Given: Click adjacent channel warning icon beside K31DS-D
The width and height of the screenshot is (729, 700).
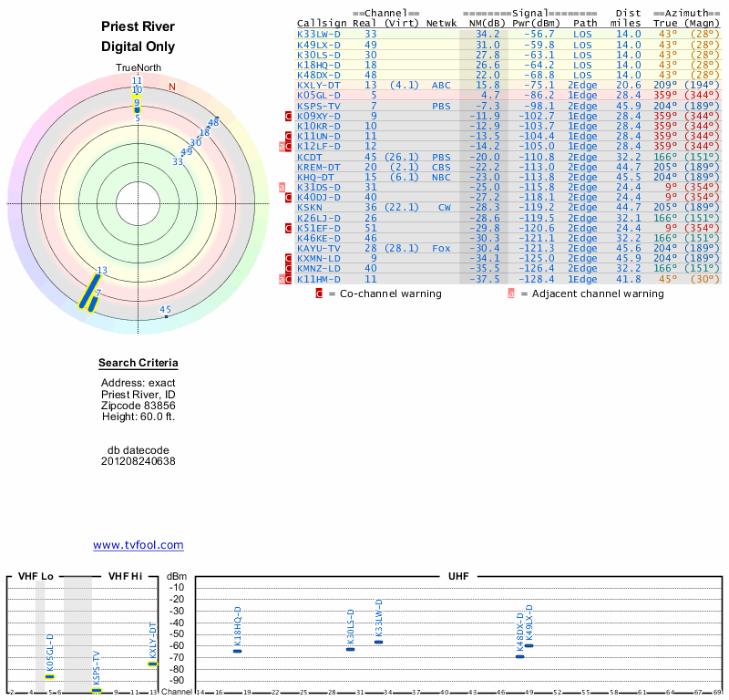Looking at the screenshot, I should coord(282,188).
